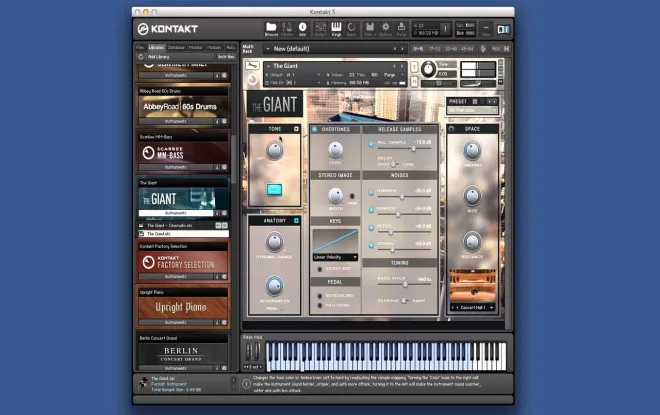Solo the instrument with the S button
Image resolution: width=660 pixels, height=415 pixels.
point(414,67)
